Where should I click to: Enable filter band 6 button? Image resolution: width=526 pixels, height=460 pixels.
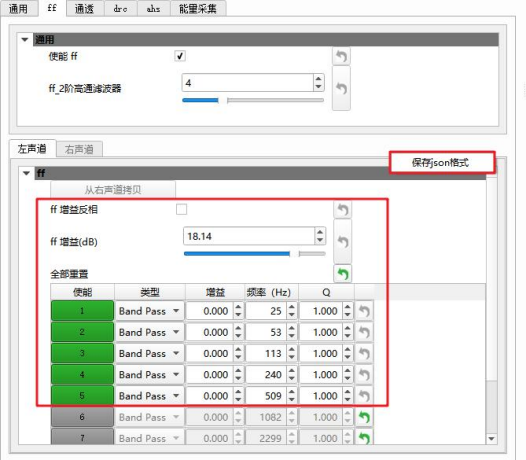click(x=82, y=417)
